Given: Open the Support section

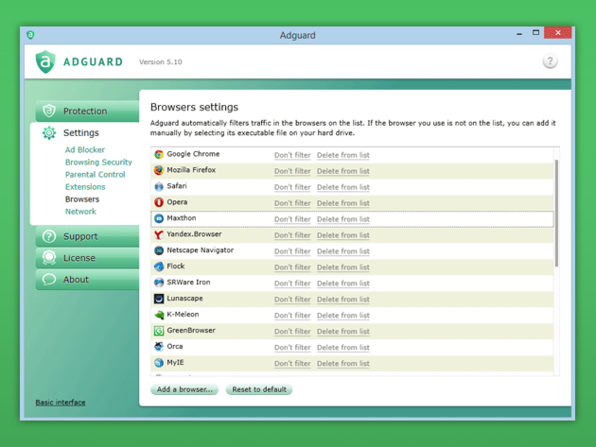Looking at the screenshot, I should [x=87, y=236].
